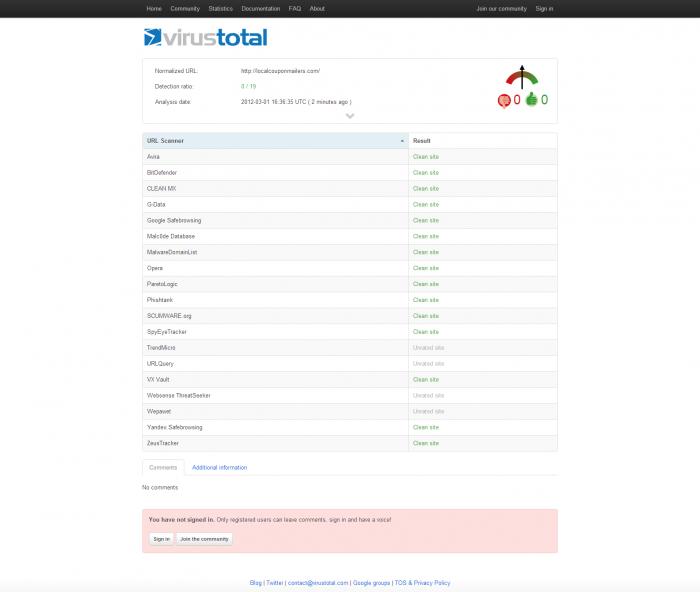The image size is (700, 592).
Task: Sort by the URL Scanner column arrow
Action: 402,141
